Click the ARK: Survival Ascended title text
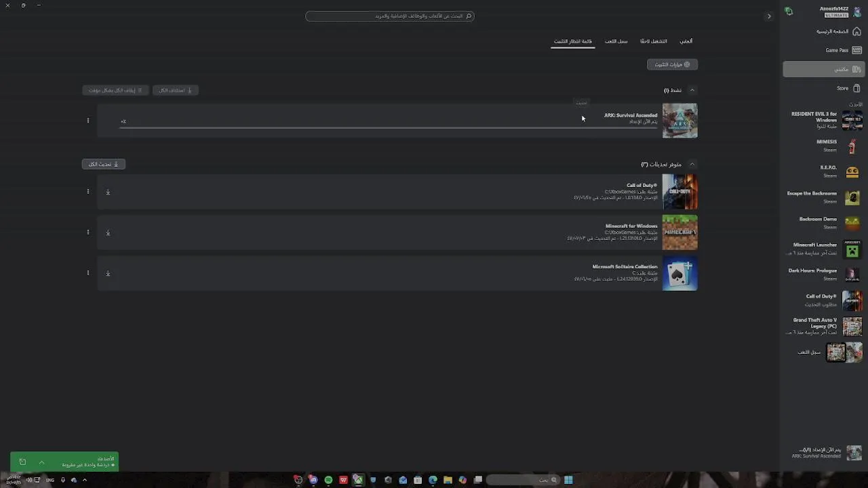 pyautogui.click(x=631, y=115)
